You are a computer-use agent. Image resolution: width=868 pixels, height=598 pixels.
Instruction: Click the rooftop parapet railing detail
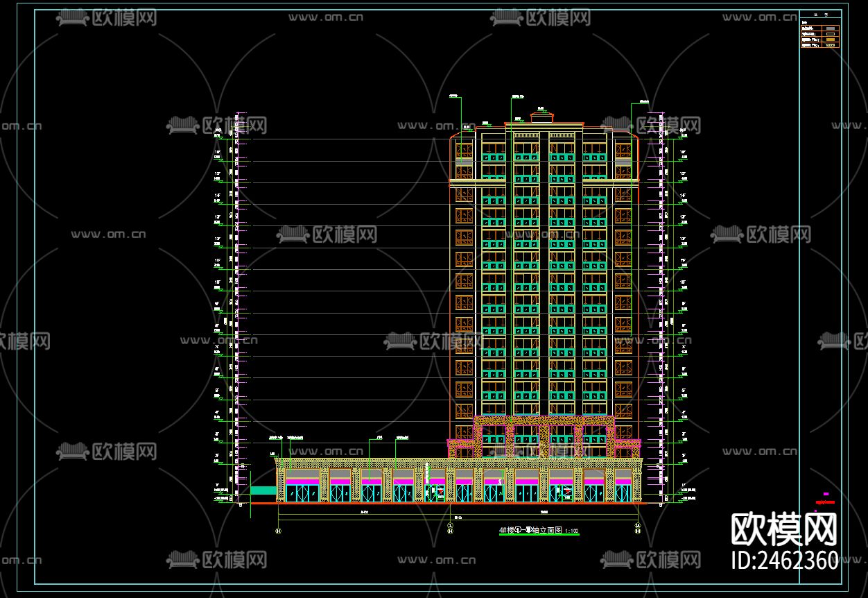[x=526, y=135]
